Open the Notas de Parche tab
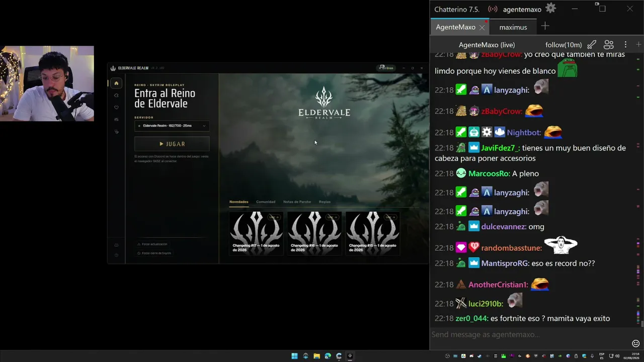This screenshot has height=362, width=644. click(297, 202)
